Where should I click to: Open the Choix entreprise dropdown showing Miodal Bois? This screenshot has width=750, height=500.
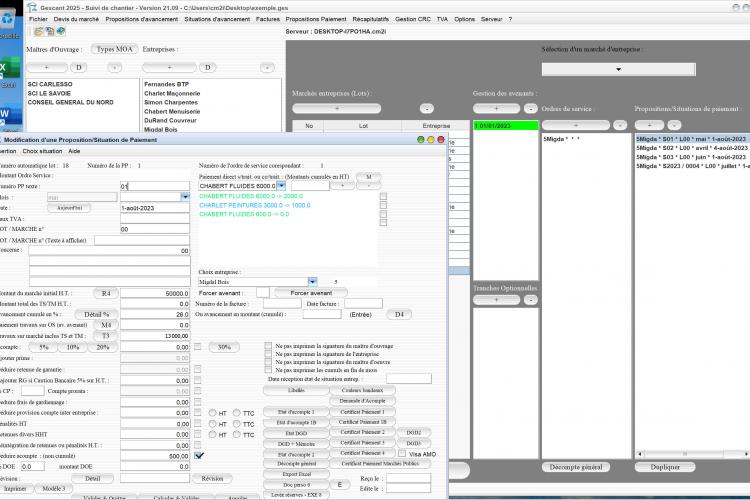[312, 282]
